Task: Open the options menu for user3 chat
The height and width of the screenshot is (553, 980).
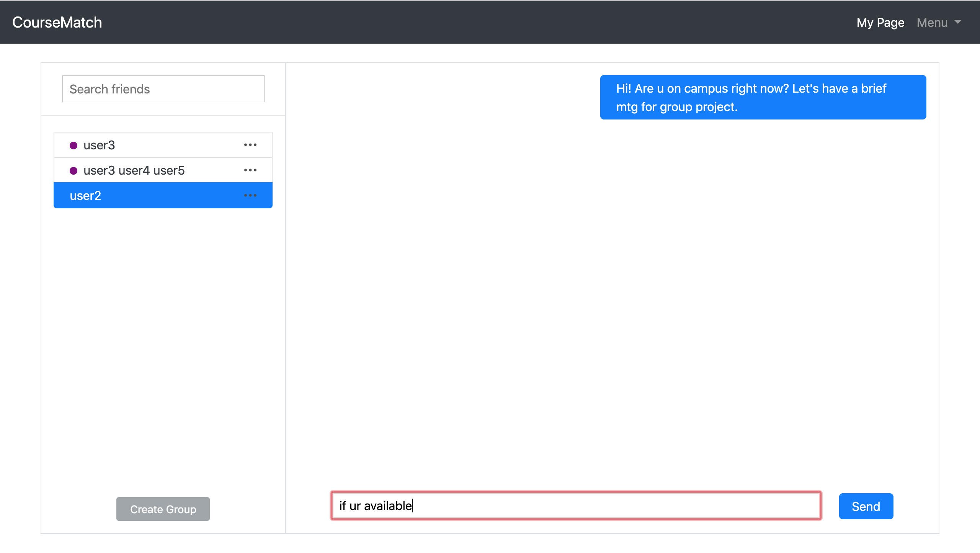Action: click(250, 145)
